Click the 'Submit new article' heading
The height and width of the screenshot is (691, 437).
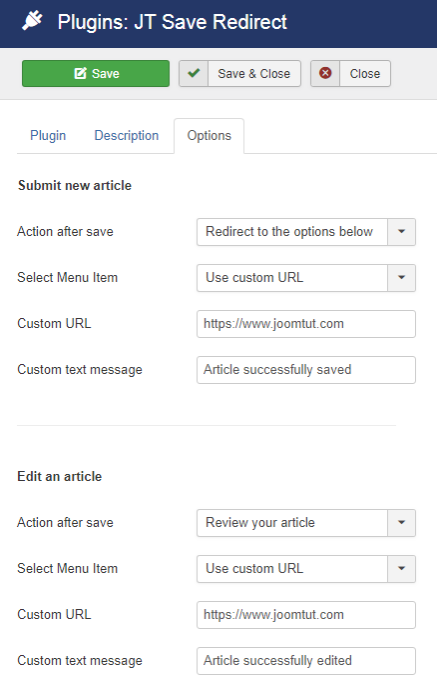75,186
